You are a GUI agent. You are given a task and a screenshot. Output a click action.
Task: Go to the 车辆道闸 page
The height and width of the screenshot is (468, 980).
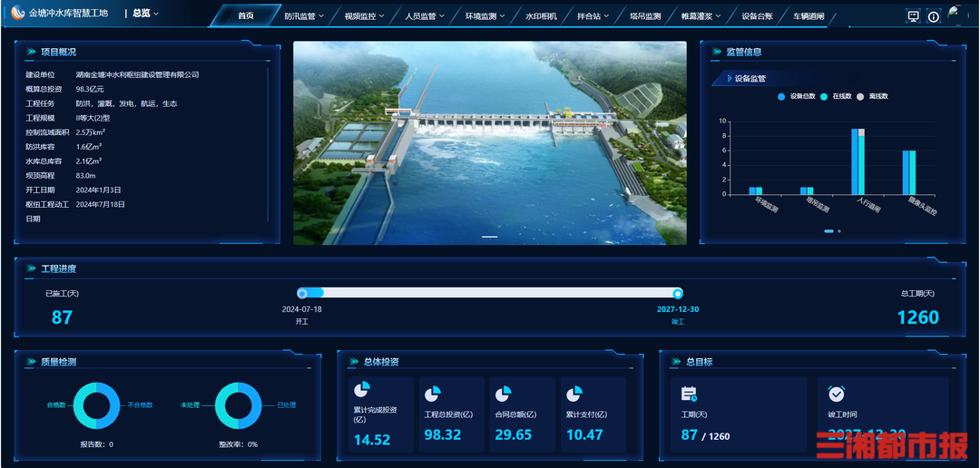coord(808,16)
